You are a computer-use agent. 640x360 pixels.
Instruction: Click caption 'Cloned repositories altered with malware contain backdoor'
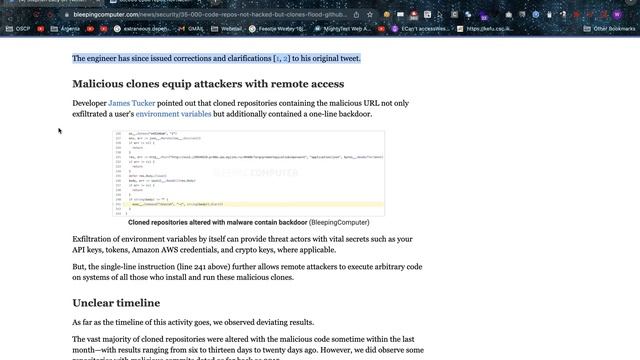tap(218, 222)
